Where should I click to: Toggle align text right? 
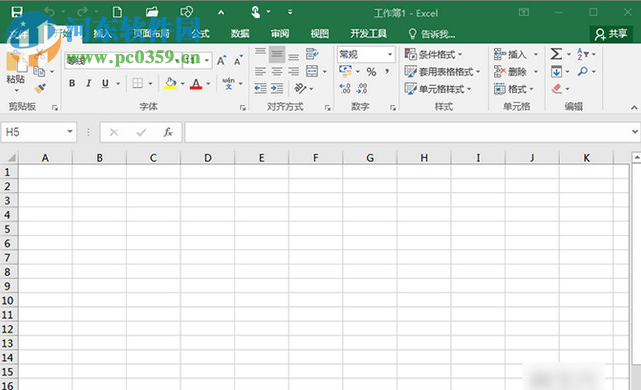(293, 72)
